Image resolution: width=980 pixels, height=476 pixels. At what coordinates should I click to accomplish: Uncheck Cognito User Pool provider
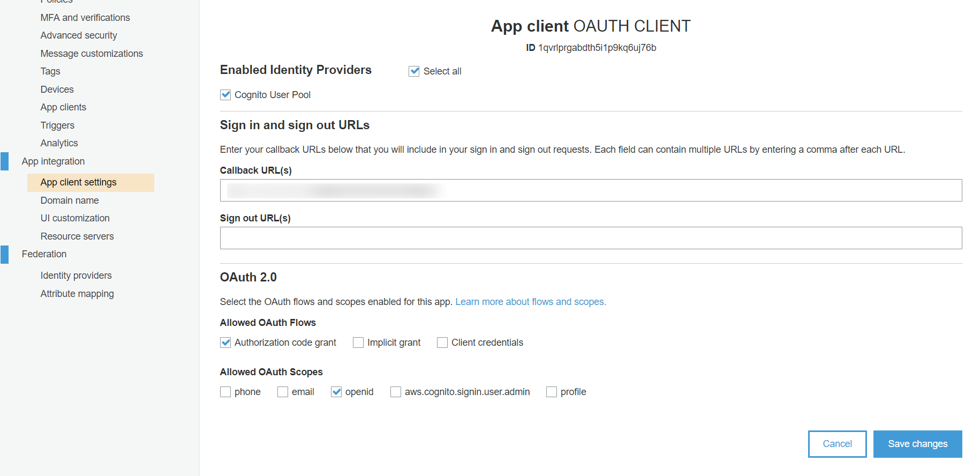click(225, 95)
